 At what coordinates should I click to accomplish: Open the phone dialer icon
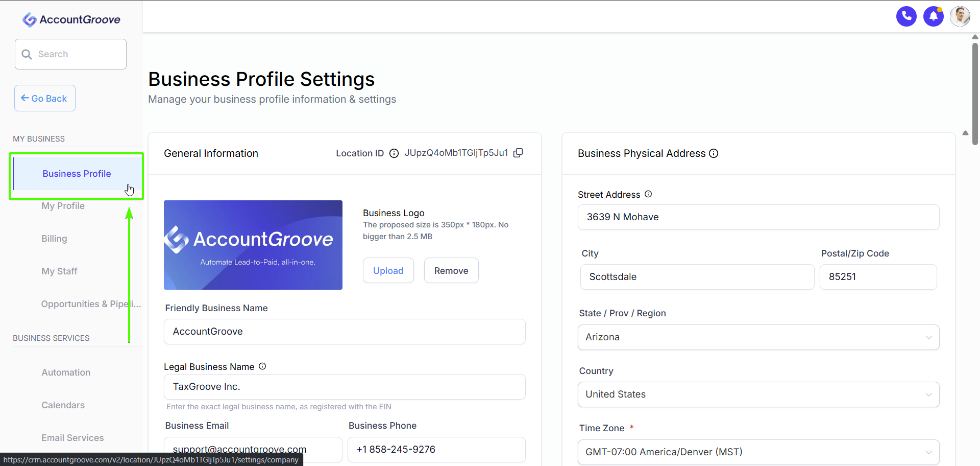pyautogui.click(x=906, y=16)
